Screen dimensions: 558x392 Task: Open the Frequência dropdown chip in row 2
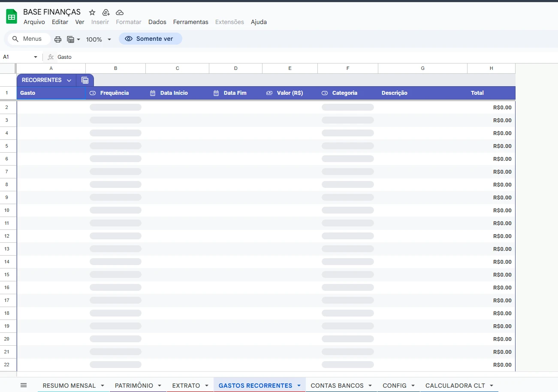(x=115, y=107)
